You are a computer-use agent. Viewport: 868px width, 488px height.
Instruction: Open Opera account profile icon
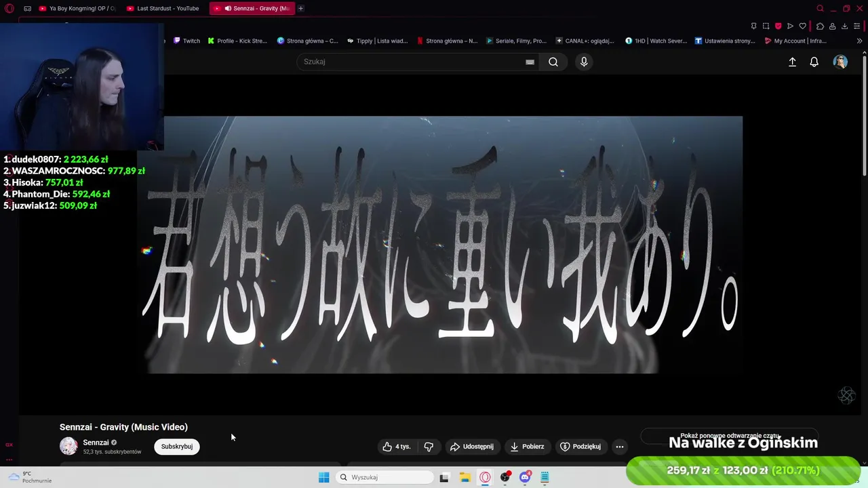point(832,26)
